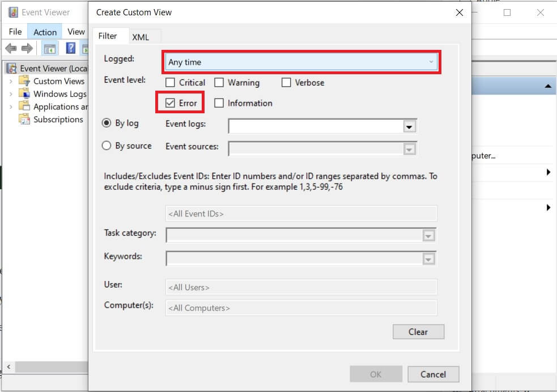Viewport: 557px width, 392px height.
Task: Click the Custom Views folder icon
Action: tap(23, 81)
